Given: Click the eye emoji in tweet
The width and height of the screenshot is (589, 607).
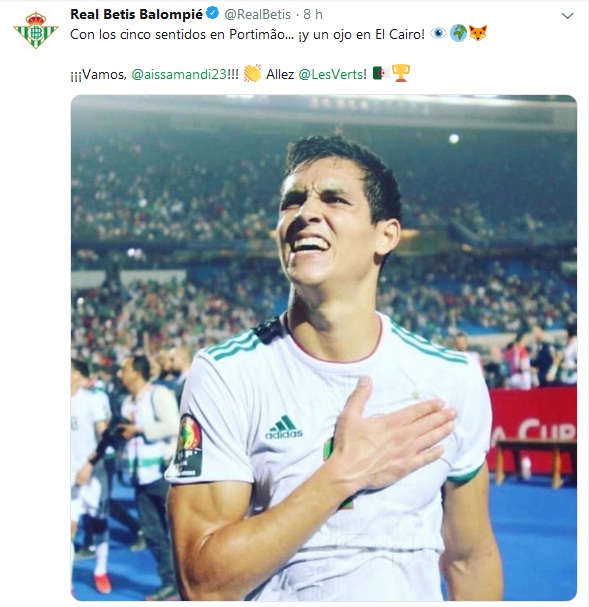Looking at the screenshot, I should (x=438, y=34).
